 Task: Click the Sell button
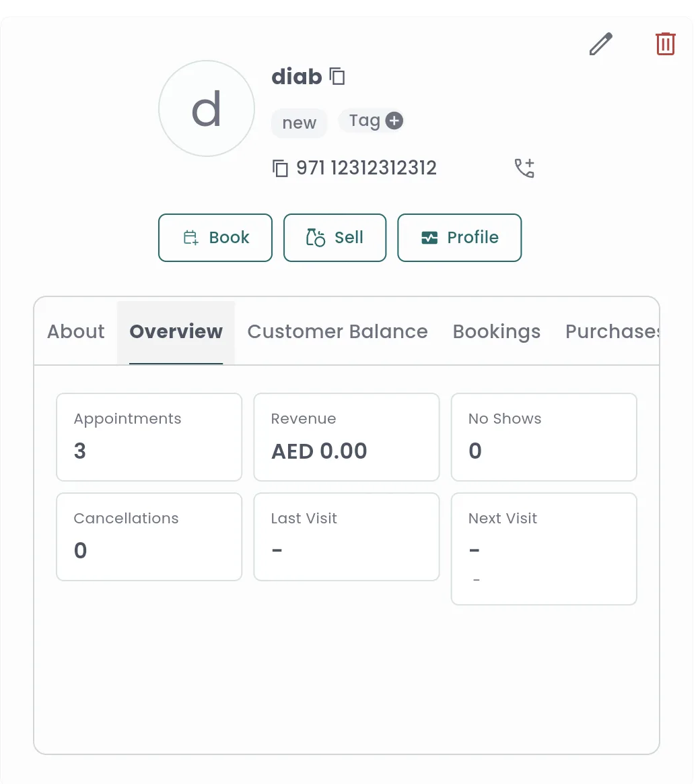tap(335, 237)
